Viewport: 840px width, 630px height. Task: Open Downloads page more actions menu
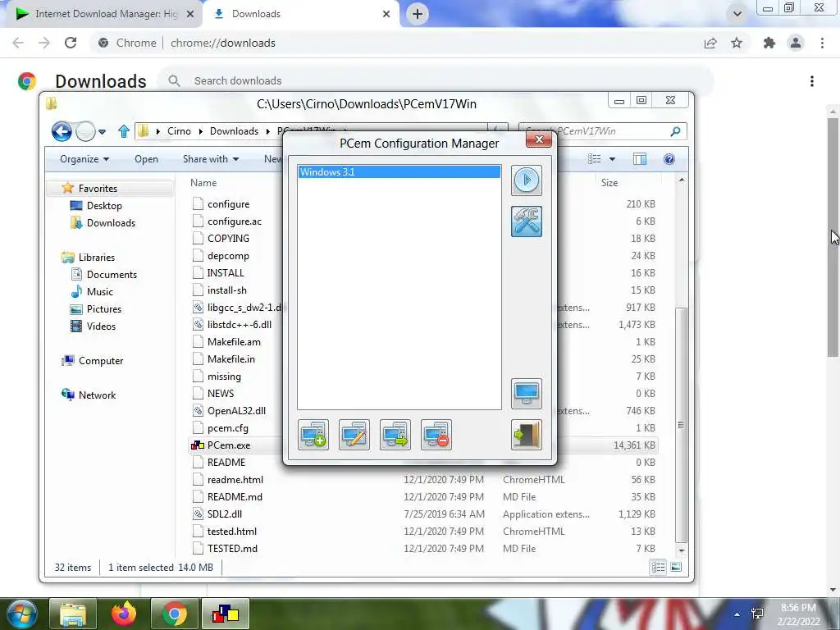(812, 81)
